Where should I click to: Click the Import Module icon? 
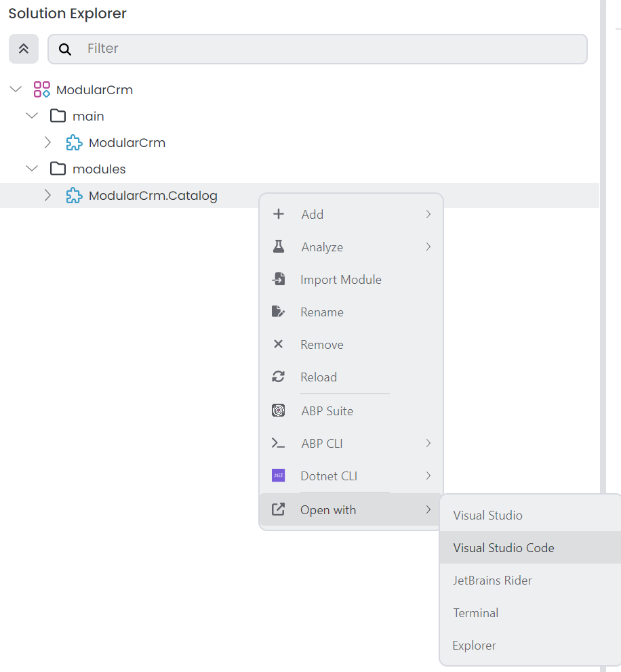(278, 279)
